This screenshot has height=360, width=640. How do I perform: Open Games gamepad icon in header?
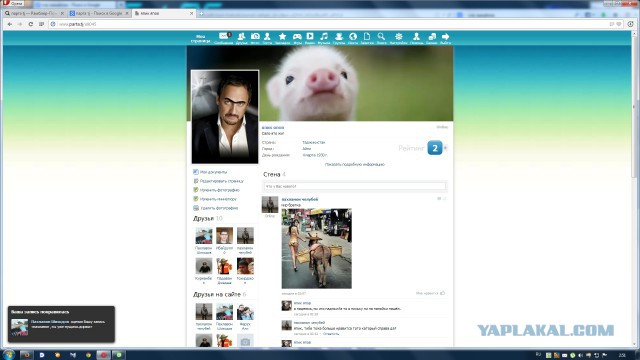coord(297,38)
